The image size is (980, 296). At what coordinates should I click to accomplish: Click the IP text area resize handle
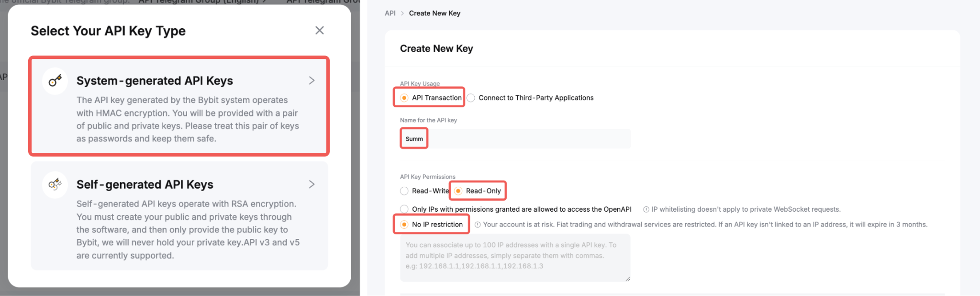pos(627,279)
